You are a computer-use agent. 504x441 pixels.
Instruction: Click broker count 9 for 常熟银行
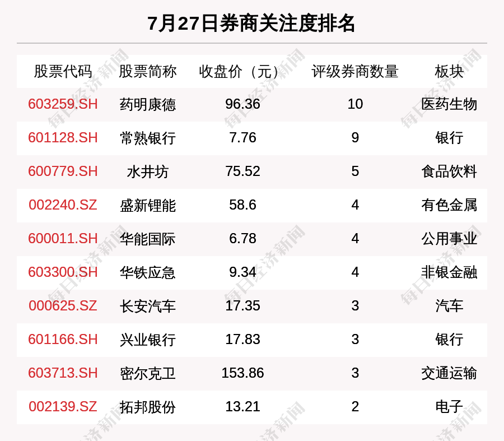pos(355,138)
